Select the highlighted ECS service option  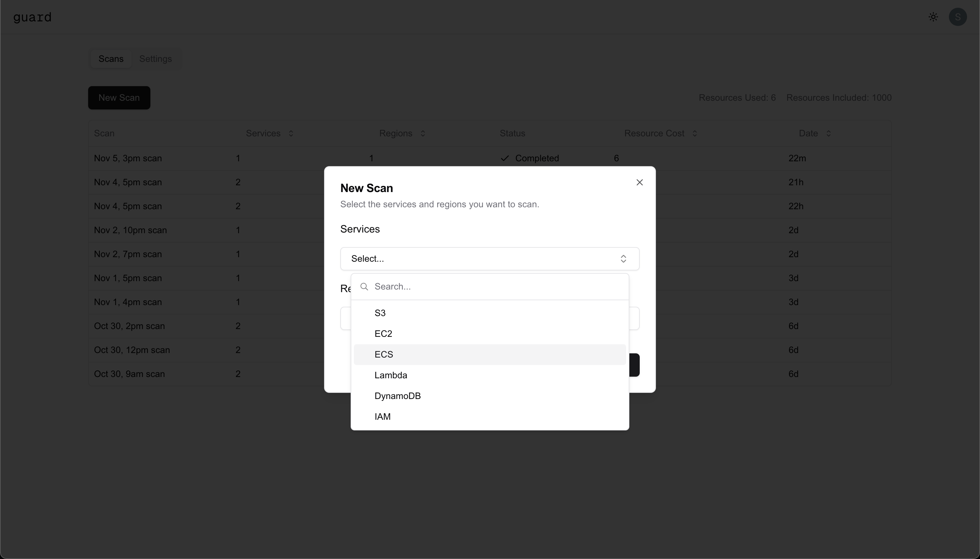pos(384,354)
